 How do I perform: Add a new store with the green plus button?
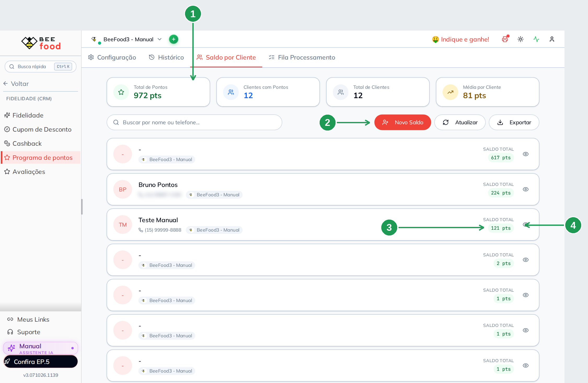click(x=174, y=39)
